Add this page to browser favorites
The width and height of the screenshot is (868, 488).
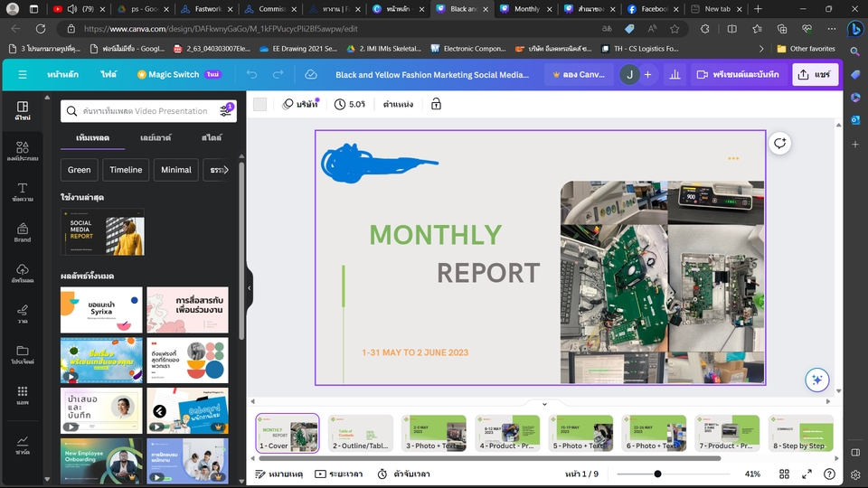click(x=675, y=29)
